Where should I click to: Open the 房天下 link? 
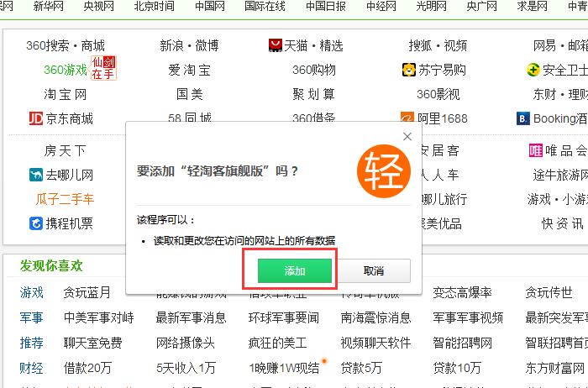(65, 150)
